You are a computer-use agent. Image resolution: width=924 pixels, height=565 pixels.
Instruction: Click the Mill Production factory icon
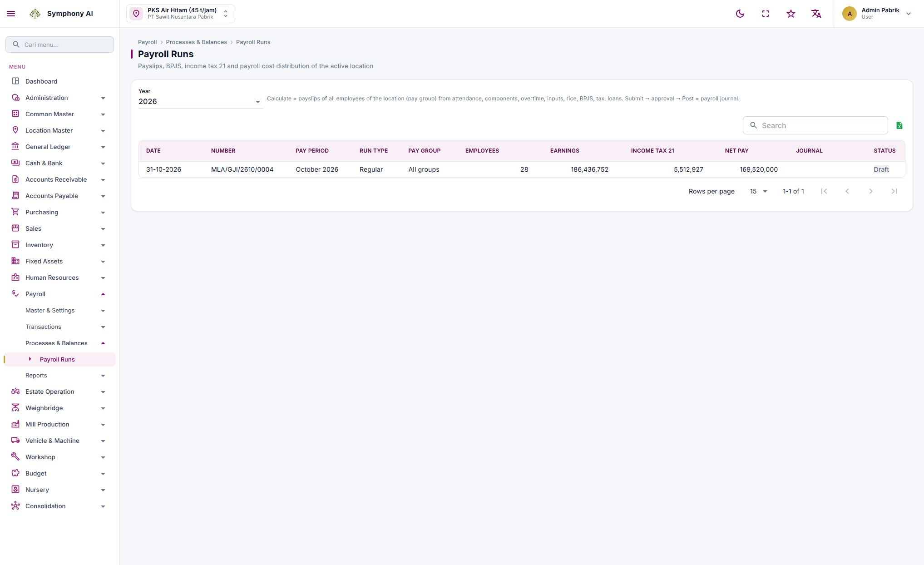[x=15, y=424]
